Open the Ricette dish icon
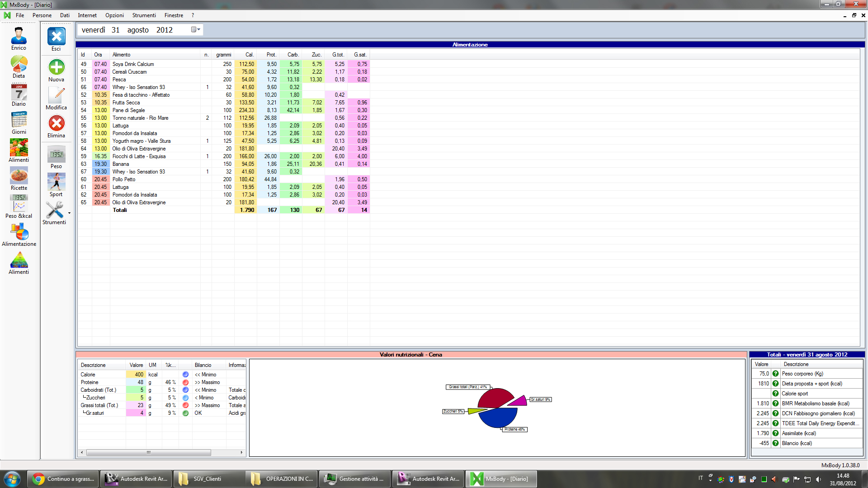This screenshot has width=868, height=488. (x=19, y=176)
